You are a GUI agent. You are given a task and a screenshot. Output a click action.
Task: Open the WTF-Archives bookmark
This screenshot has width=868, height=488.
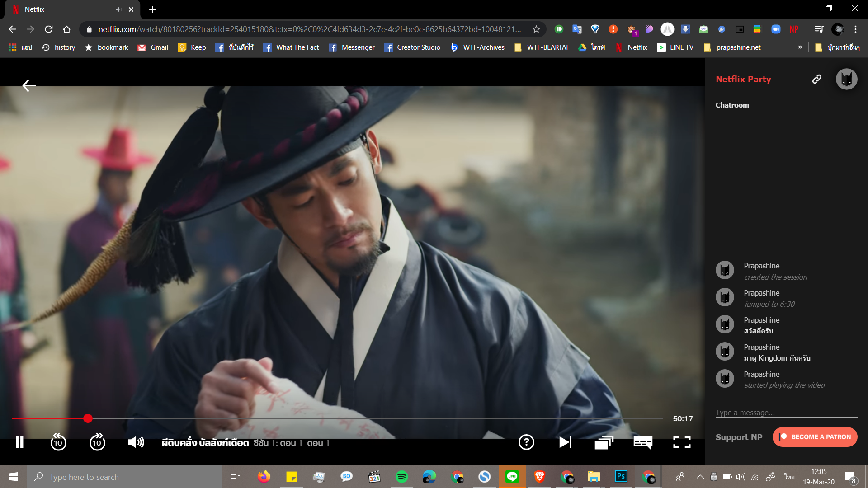[477, 47]
